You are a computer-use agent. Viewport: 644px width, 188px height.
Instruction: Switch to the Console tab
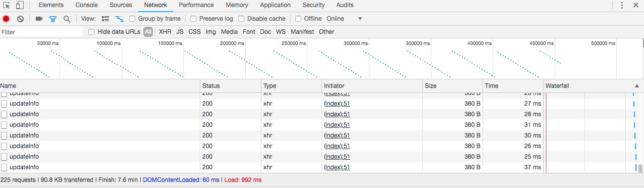87,5
